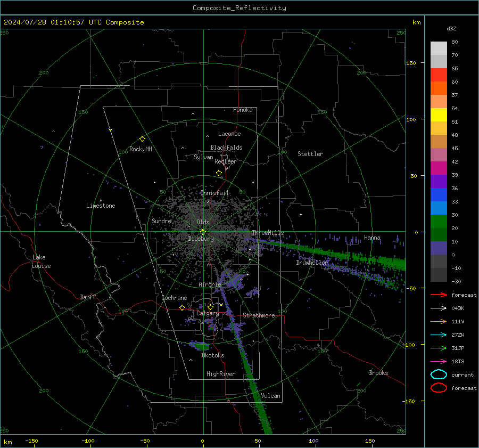This screenshot has height=448, width=479.
Task: Click the cyan 27ZW arrow icon
Action: pyautogui.click(x=439, y=335)
